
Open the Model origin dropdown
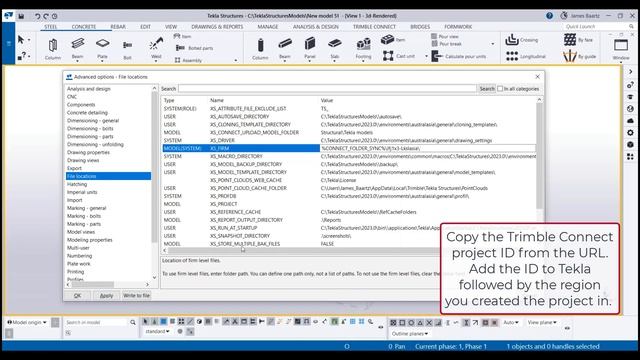tap(27, 322)
